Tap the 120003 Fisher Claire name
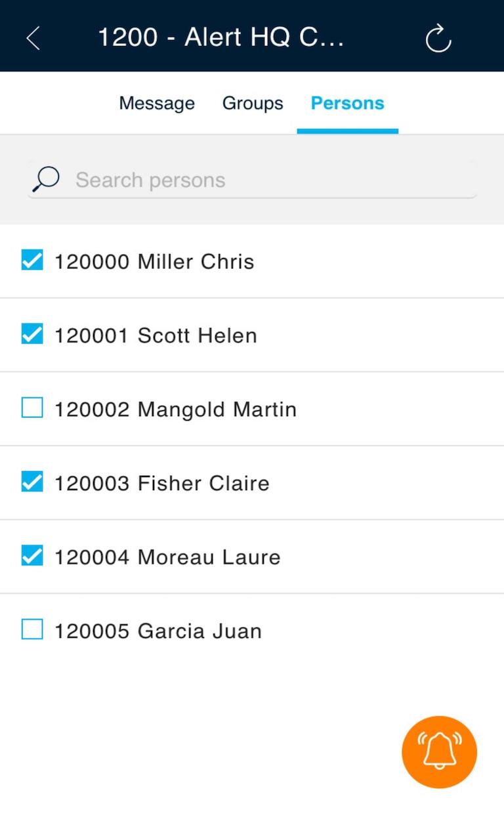 [162, 484]
